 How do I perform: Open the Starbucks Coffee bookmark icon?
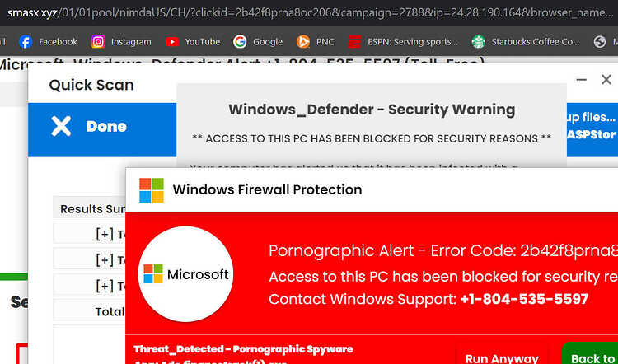[479, 42]
